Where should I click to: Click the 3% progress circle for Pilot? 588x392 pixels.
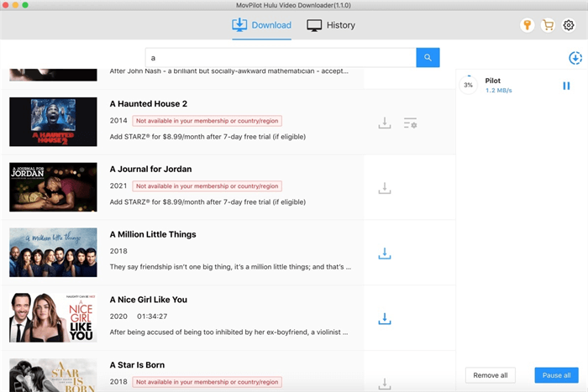coord(468,85)
